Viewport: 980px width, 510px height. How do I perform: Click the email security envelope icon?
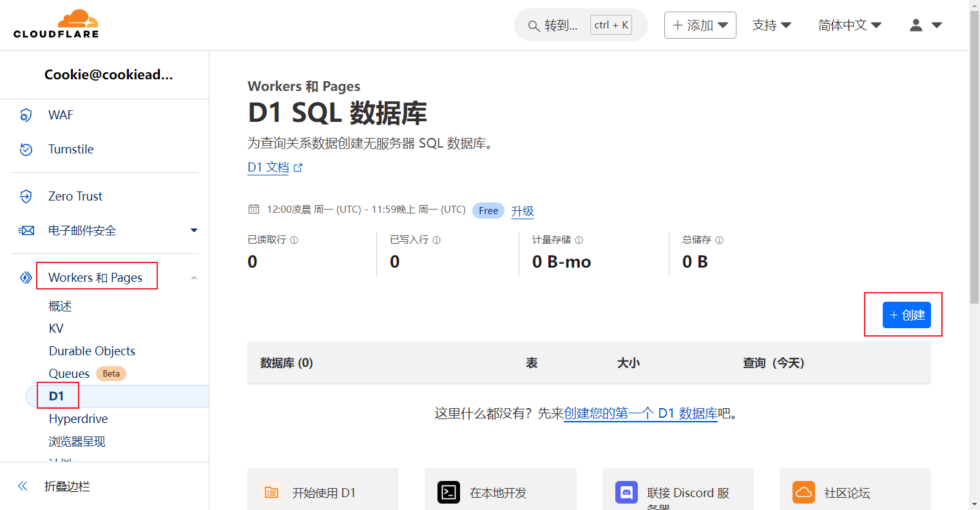point(26,231)
